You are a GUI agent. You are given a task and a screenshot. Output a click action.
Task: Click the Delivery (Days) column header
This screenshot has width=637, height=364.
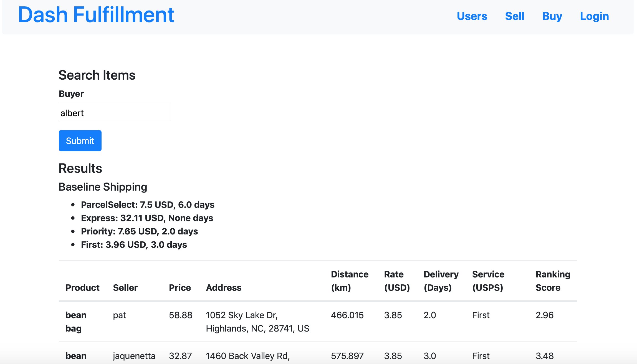[x=441, y=281]
